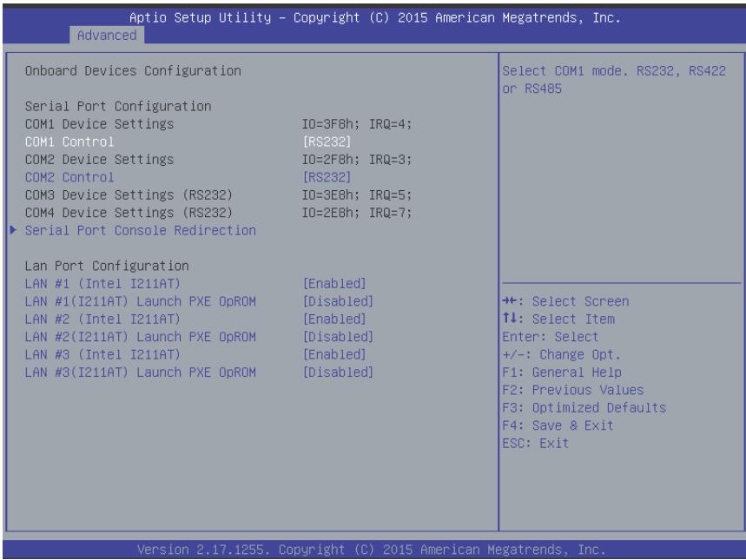Open COM1 Control RS232 value dropdown
Viewport: 746px width, 560px height.
pos(327,142)
